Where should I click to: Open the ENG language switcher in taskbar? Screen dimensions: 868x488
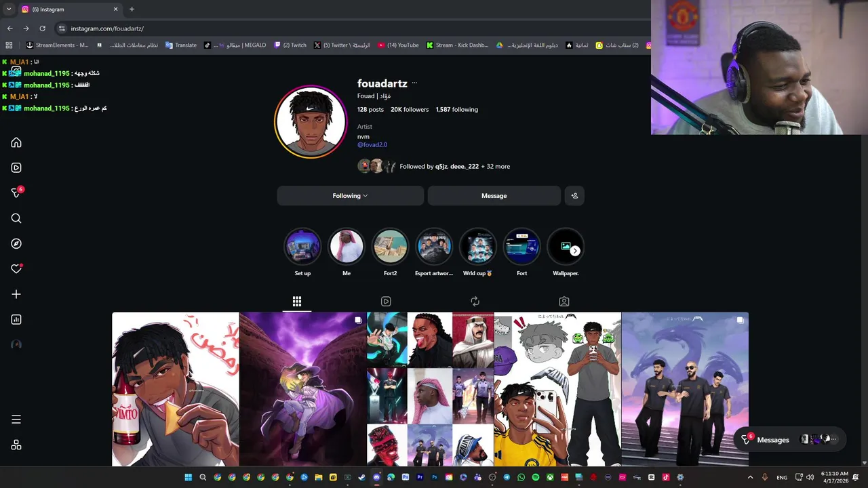click(782, 477)
